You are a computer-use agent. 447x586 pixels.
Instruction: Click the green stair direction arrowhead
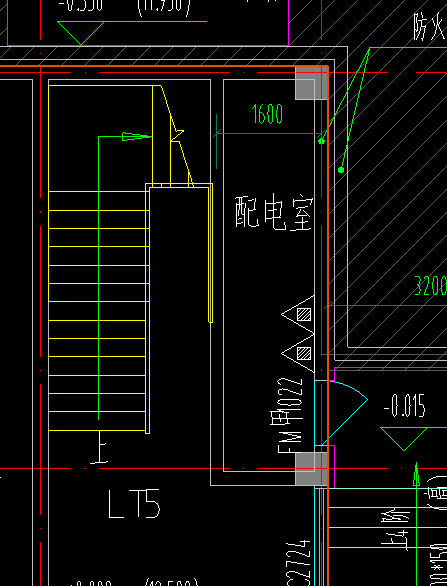coord(136,137)
